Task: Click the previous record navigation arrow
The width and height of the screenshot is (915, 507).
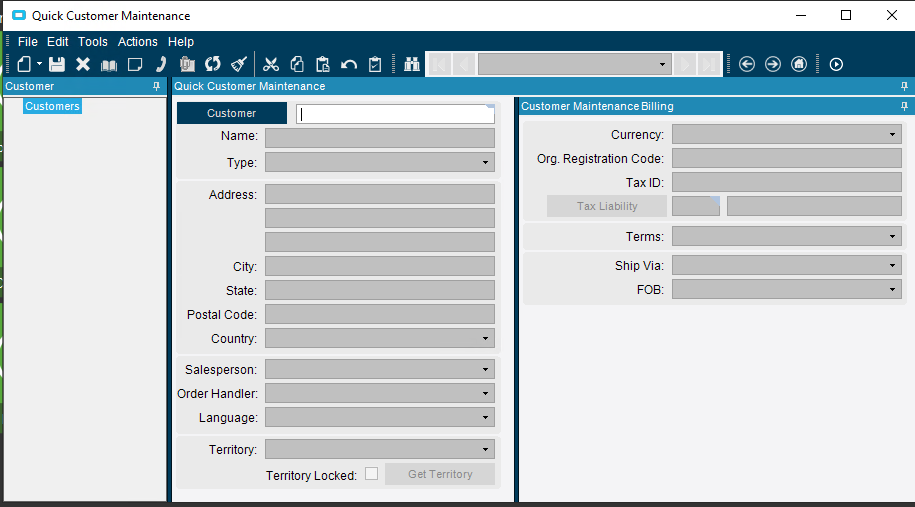Action: [463, 64]
